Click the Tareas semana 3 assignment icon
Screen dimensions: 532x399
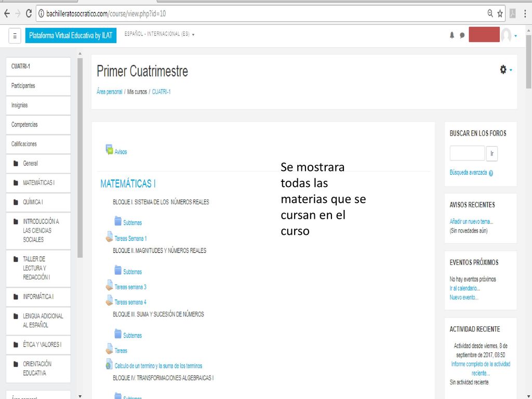[109, 285]
